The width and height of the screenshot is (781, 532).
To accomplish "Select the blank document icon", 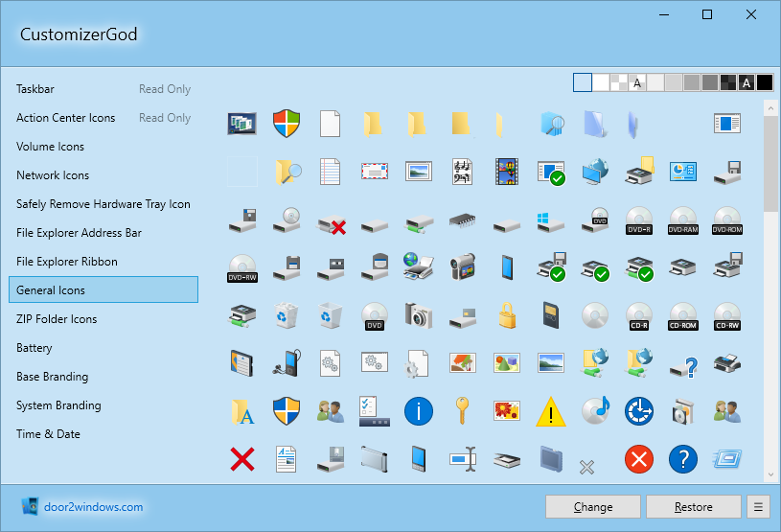I will [x=330, y=124].
